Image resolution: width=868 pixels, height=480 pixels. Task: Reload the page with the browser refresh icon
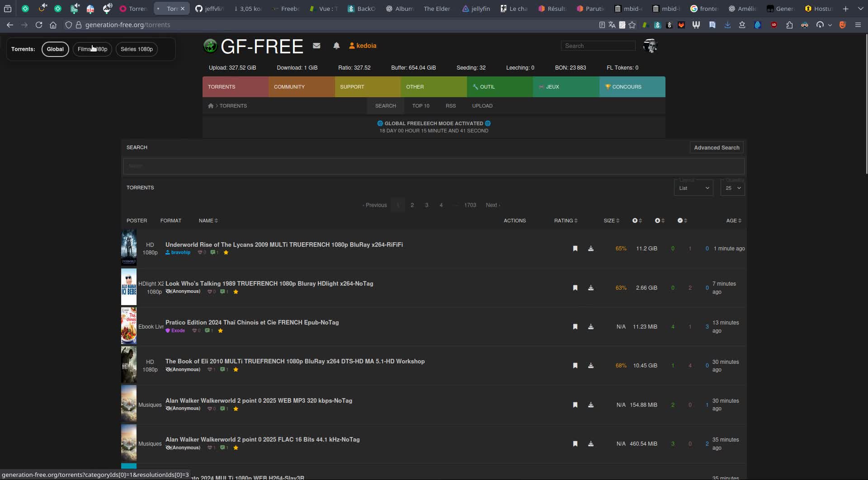point(39,25)
